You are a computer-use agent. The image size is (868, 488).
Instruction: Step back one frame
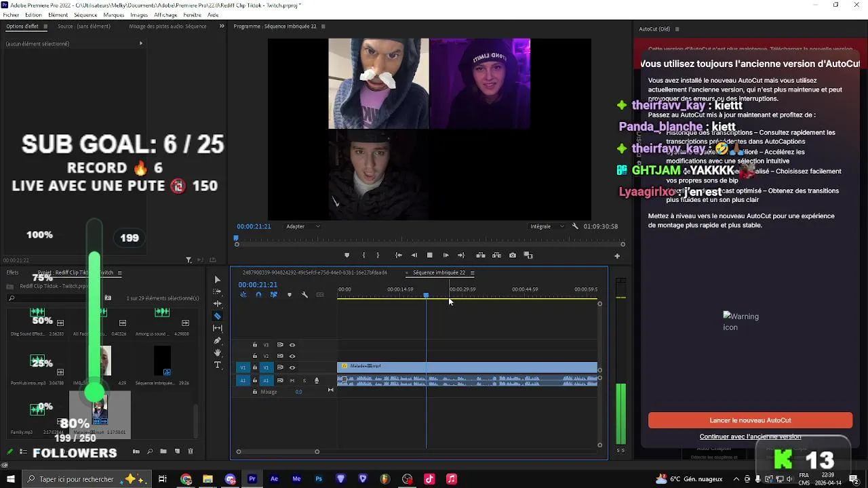click(414, 256)
